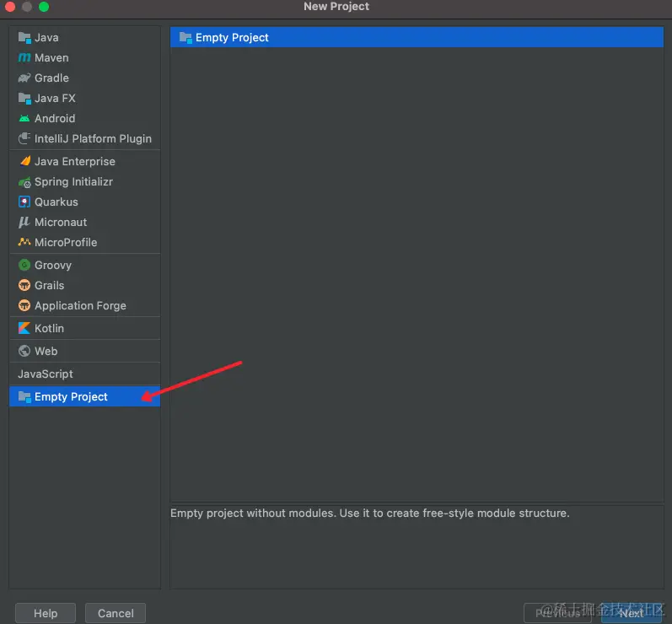Proceed with the Next button
Image resolution: width=672 pixels, height=624 pixels.
[632, 613]
